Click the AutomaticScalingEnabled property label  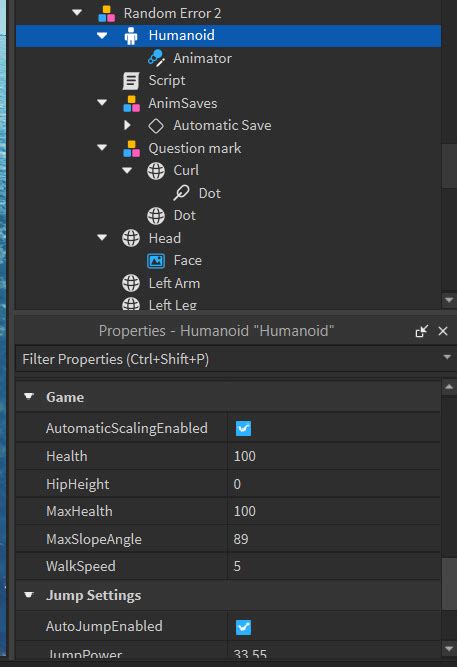(127, 428)
